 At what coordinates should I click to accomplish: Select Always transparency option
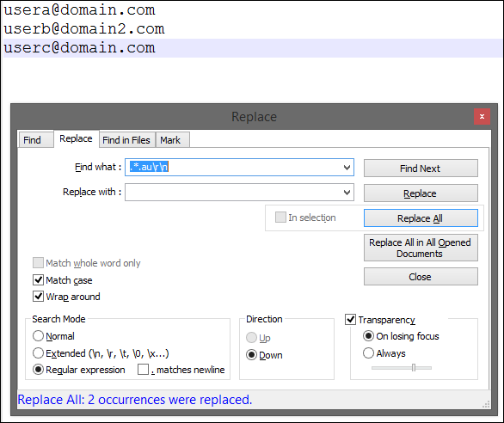point(368,352)
